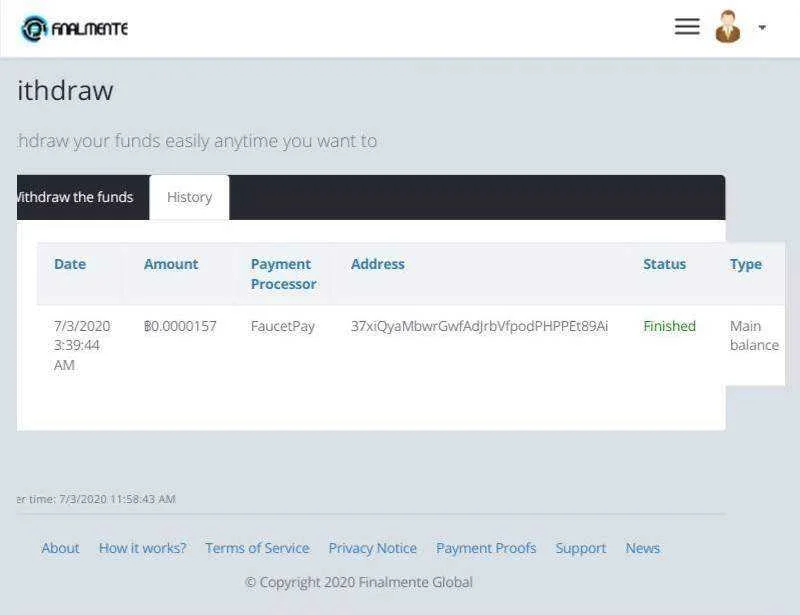Image resolution: width=800 pixels, height=615 pixels.
Task: Select the withdrawal wallet address text
Action: click(x=479, y=326)
